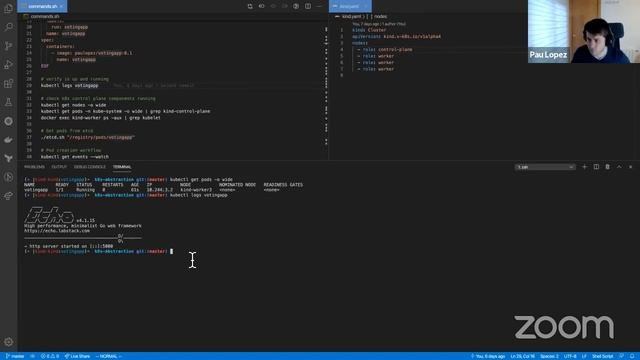
Task: Open the Extensions view
Action: pyautogui.click(x=8, y=83)
